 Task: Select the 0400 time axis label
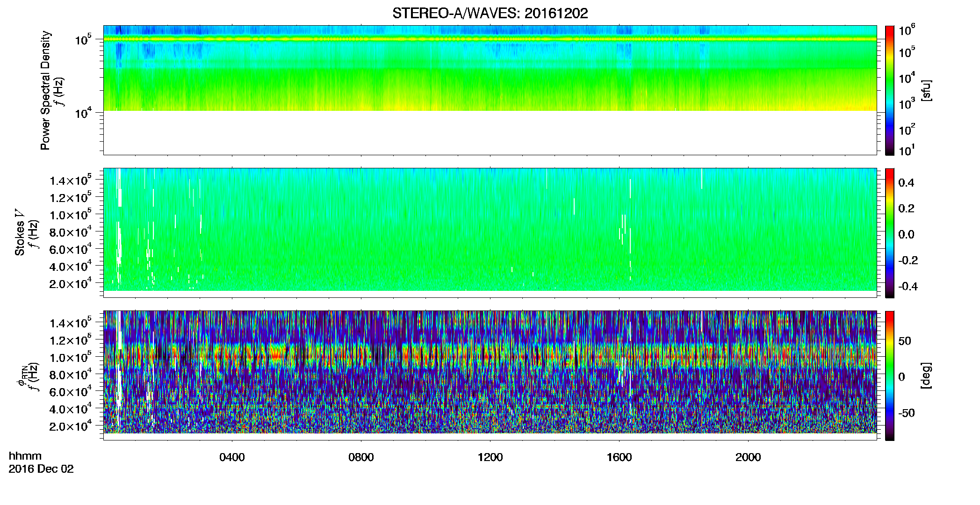[232, 457]
